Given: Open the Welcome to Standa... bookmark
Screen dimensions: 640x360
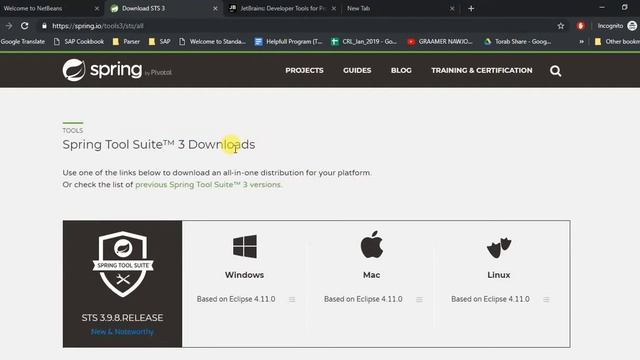Looking at the screenshot, I should coord(212,41).
